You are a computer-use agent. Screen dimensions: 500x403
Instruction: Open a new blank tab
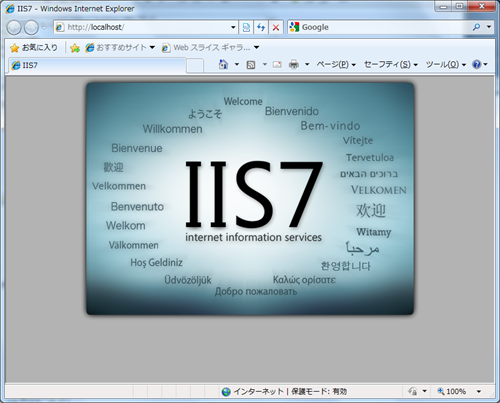pyautogui.click(x=195, y=65)
